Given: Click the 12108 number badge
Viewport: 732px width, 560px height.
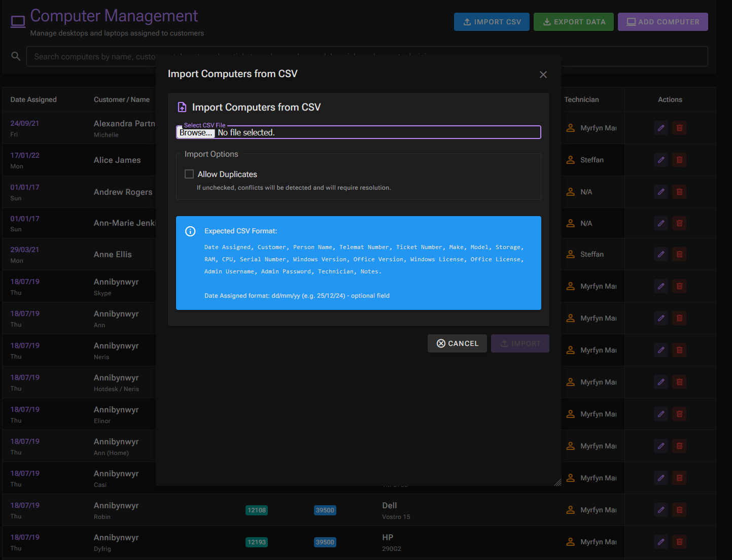Looking at the screenshot, I should click(256, 510).
